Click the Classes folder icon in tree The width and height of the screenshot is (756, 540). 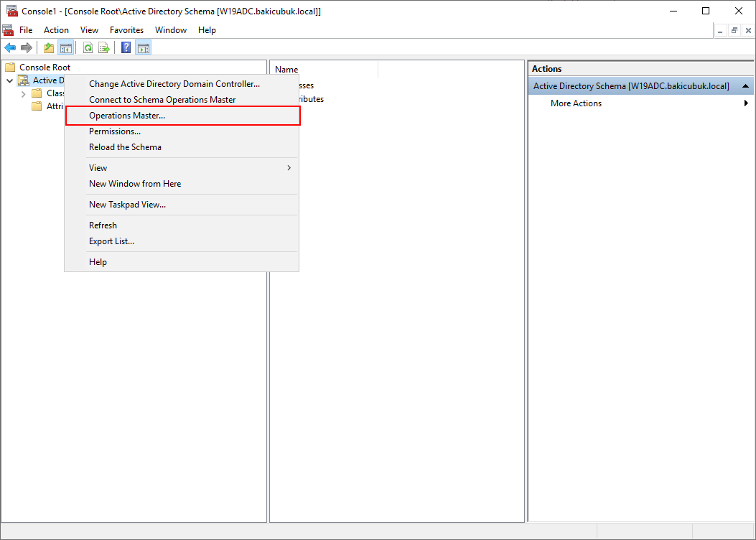click(37, 93)
